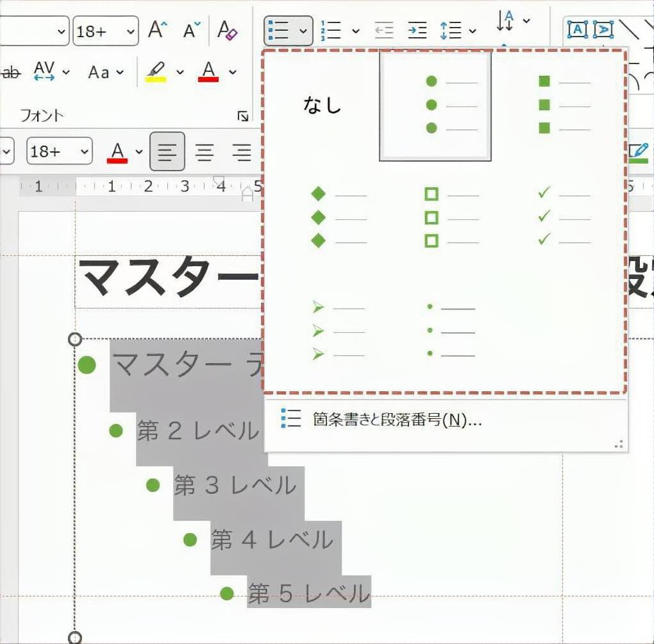This screenshot has height=644, width=654.
Task: Open the フォント dialog launcher
Action: click(243, 115)
